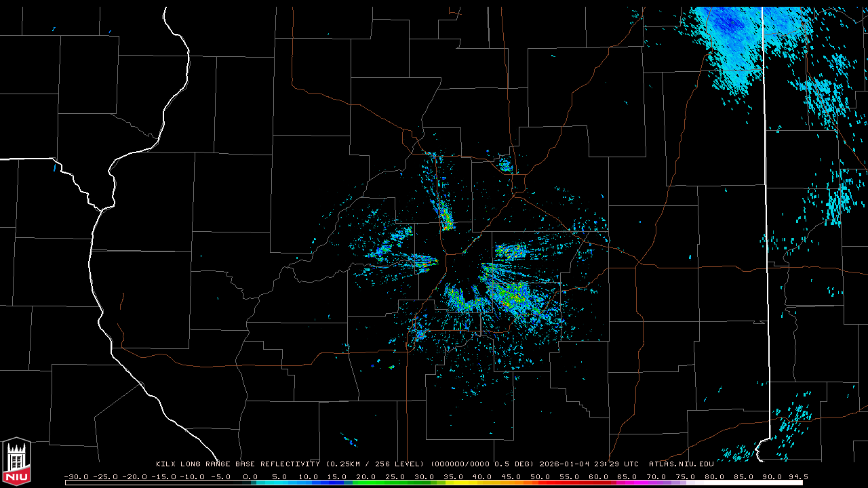The image size is (868, 488).
Task: Click the ATLAS.NIU.EDU link text
Action: point(682,464)
